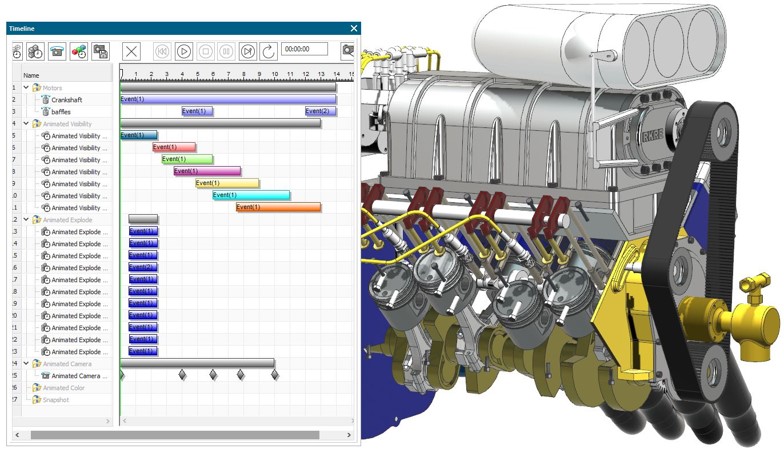Click the binoculars toolbar icon
This screenshot has height=457, width=784.
[35, 50]
